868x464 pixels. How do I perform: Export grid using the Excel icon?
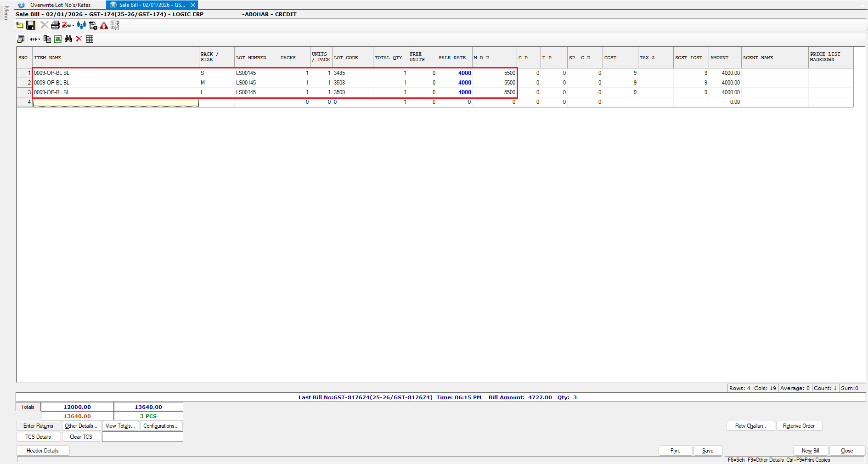(58, 39)
